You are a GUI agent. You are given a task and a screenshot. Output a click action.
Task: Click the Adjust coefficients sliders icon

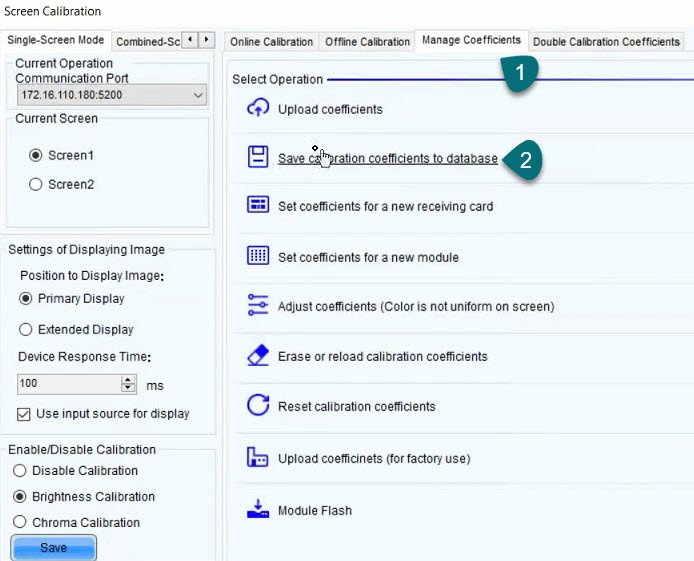[x=258, y=305]
